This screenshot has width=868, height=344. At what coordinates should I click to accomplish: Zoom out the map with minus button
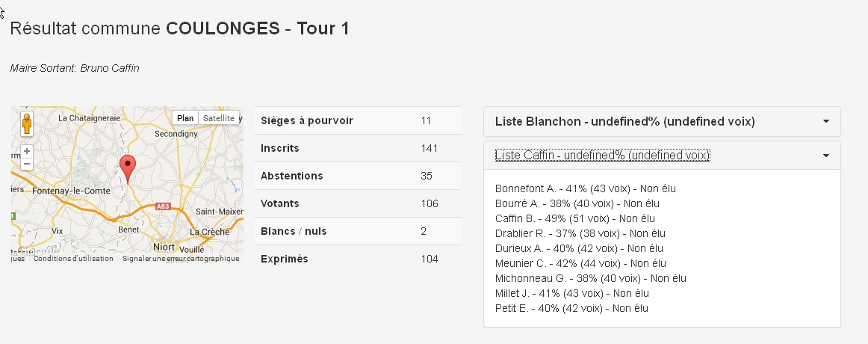click(x=27, y=163)
